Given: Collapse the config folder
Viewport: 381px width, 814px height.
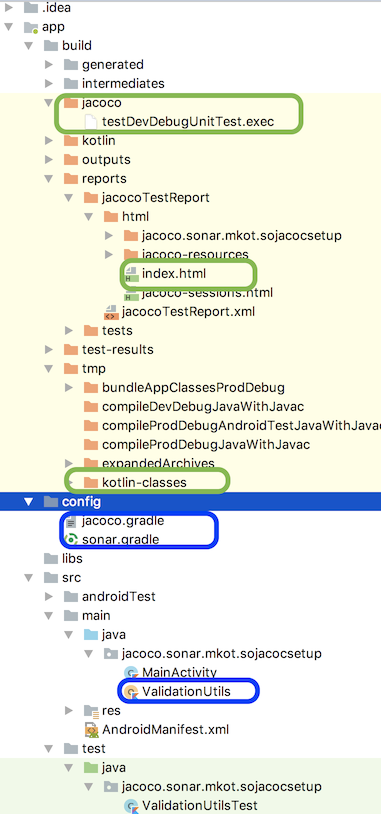Looking at the screenshot, I should pos(28,501).
